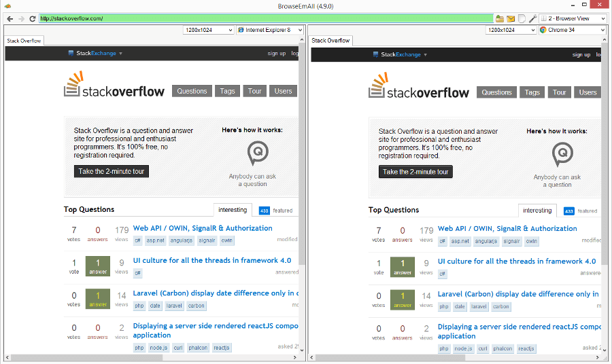Click the Questions button in the left pane
This screenshot has height=364, width=612.
pos(192,91)
